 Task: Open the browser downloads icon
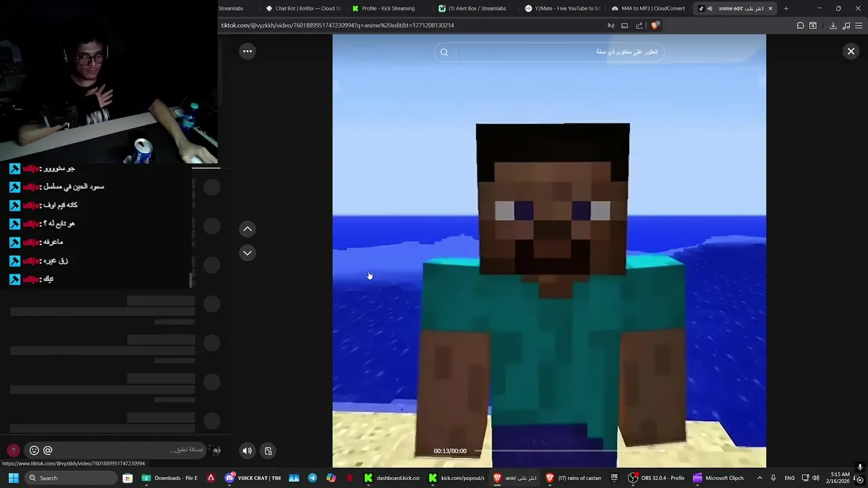(833, 26)
